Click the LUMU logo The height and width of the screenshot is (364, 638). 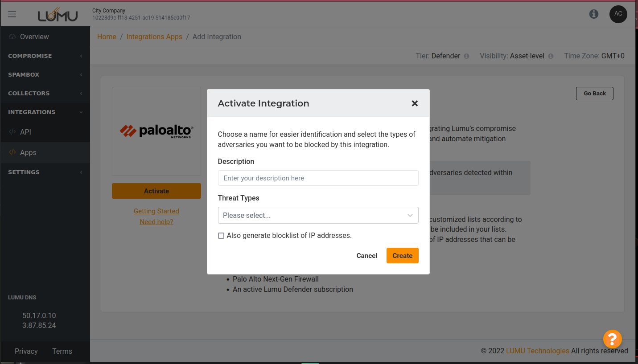tap(58, 15)
